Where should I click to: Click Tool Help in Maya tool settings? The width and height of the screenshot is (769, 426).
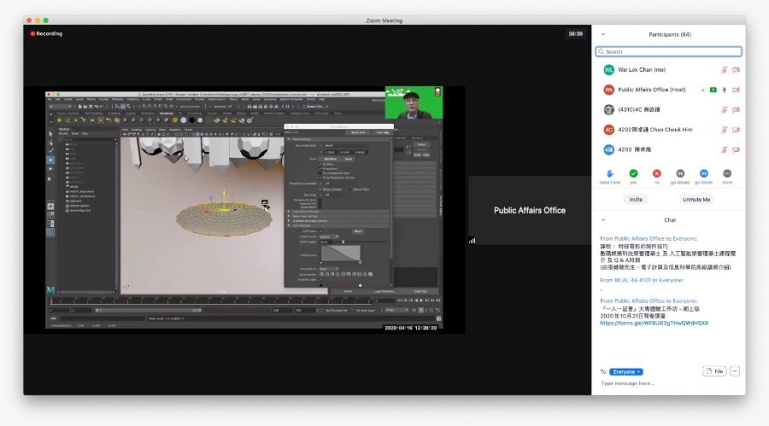[383, 132]
